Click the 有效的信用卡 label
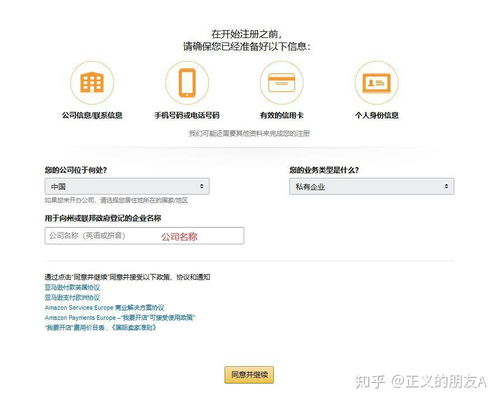 (x=282, y=115)
